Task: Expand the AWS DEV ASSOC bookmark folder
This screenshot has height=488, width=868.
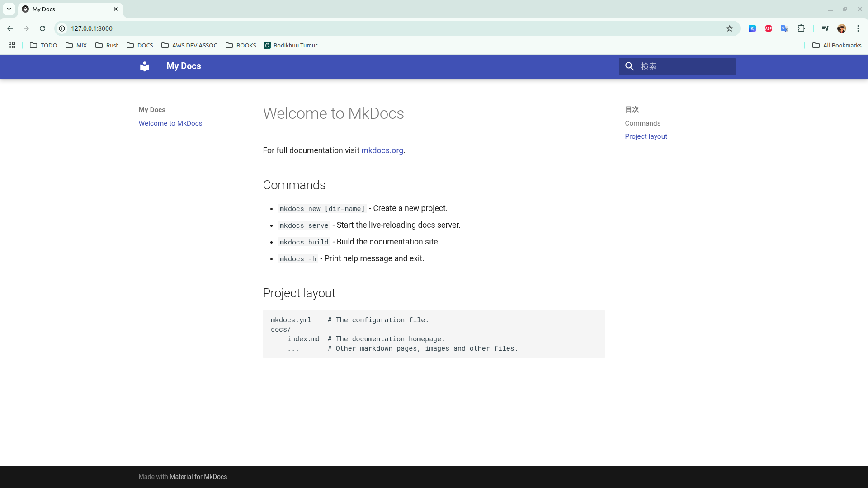Action: coord(189,45)
